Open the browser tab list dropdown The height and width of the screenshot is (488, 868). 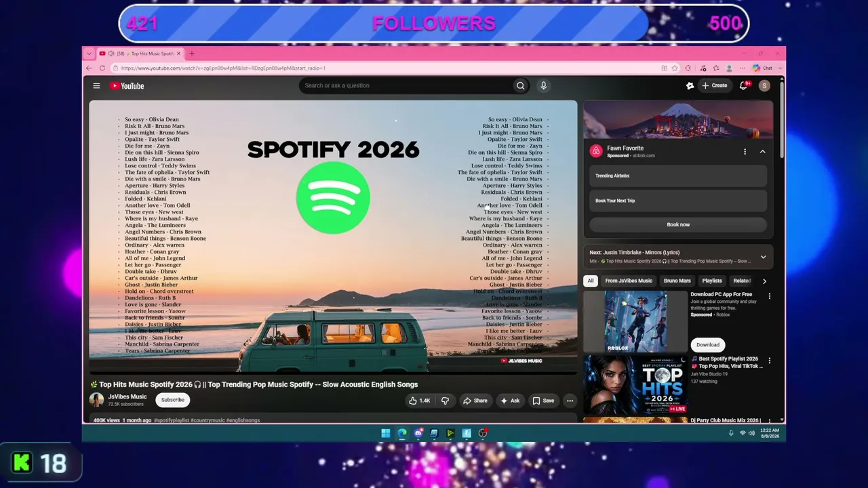coord(89,54)
